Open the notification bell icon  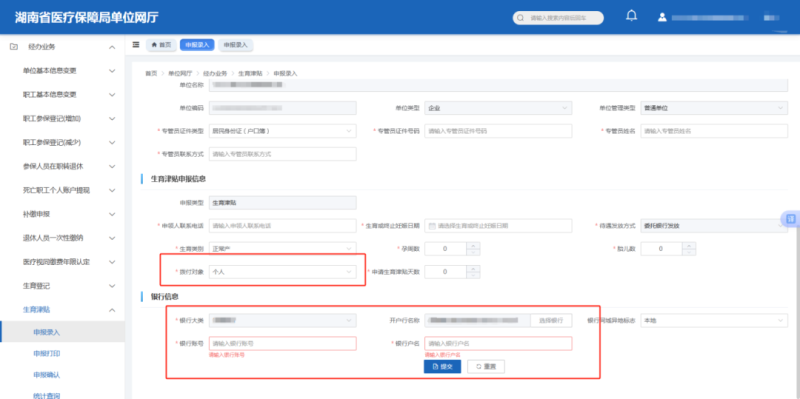coord(632,16)
